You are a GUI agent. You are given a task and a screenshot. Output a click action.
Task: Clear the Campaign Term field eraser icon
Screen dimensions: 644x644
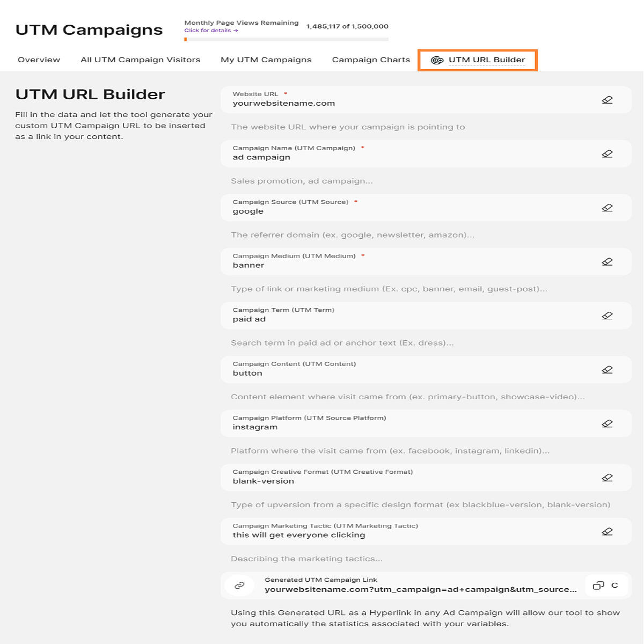(607, 316)
